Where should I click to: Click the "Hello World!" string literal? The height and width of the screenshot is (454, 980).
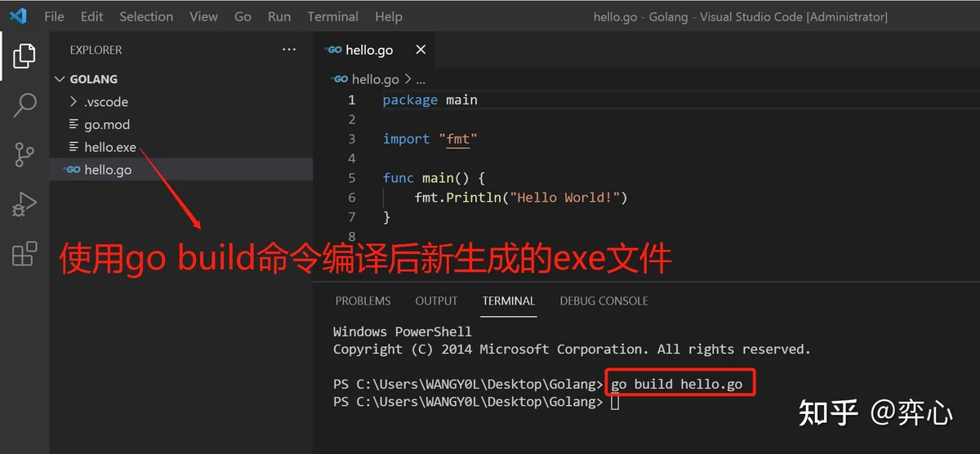(565, 198)
